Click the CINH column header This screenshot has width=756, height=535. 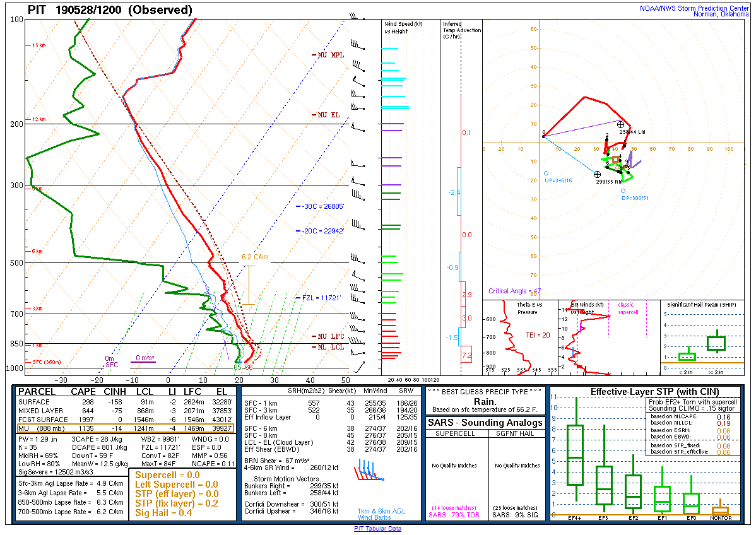tap(115, 392)
